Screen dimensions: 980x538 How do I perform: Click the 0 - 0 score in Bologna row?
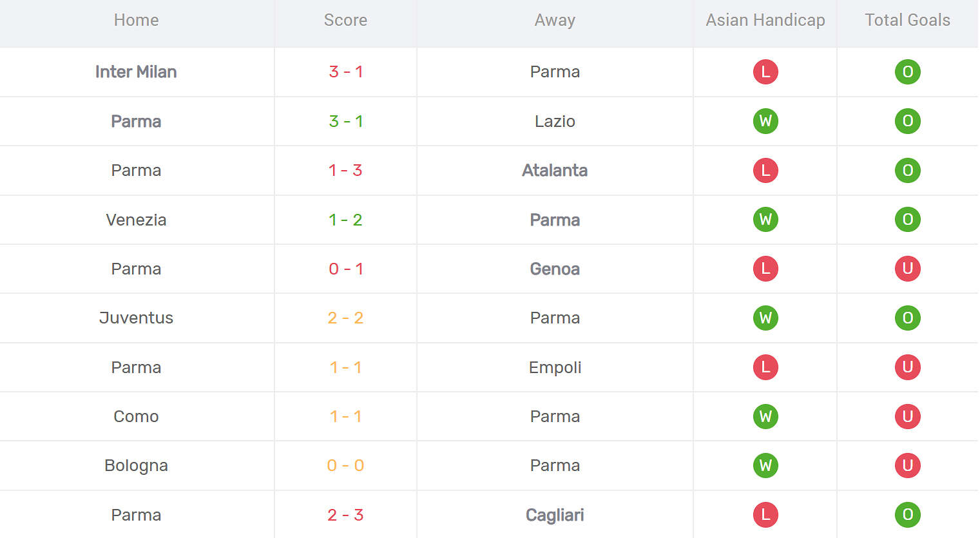point(345,465)
